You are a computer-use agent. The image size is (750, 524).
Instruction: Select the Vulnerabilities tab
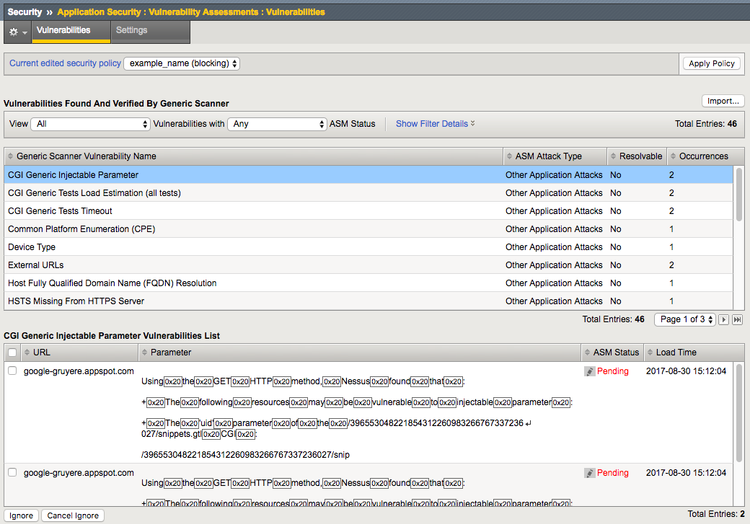(x=63, y=31)
